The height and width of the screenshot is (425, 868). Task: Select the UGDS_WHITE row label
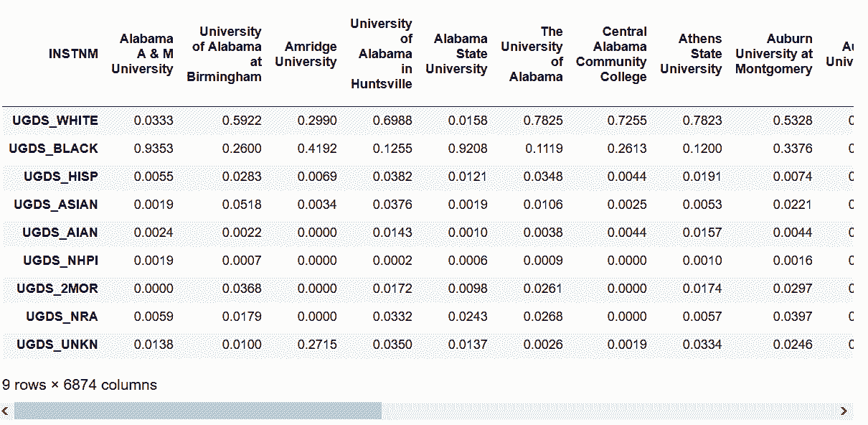point(55,121)
